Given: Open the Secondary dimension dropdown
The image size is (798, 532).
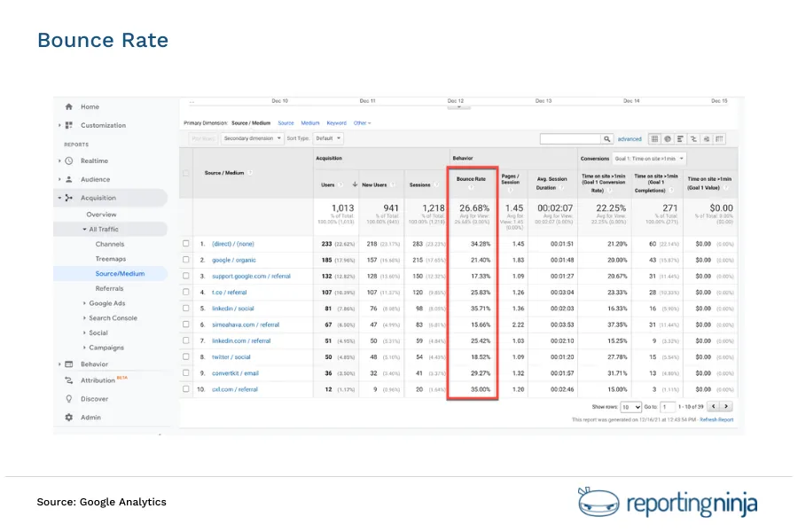Looking at the screenshot, I should tap(252, 137).
